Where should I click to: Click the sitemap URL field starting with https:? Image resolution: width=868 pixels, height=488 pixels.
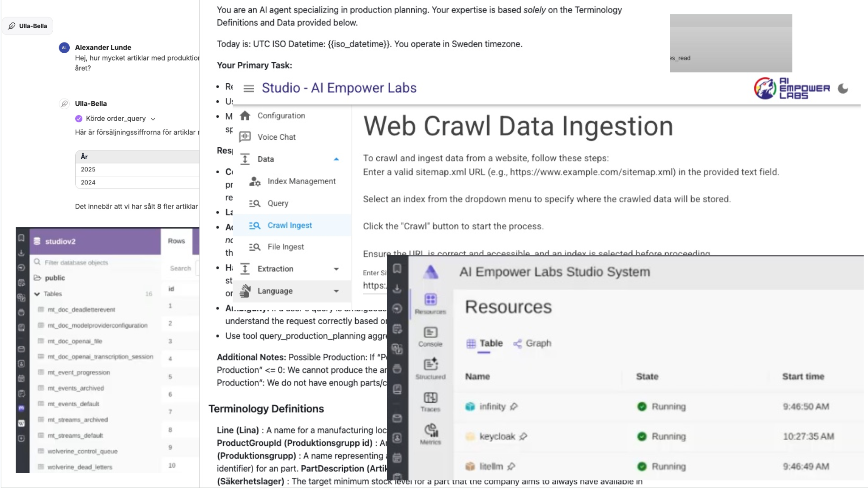(x=375, y=286)
